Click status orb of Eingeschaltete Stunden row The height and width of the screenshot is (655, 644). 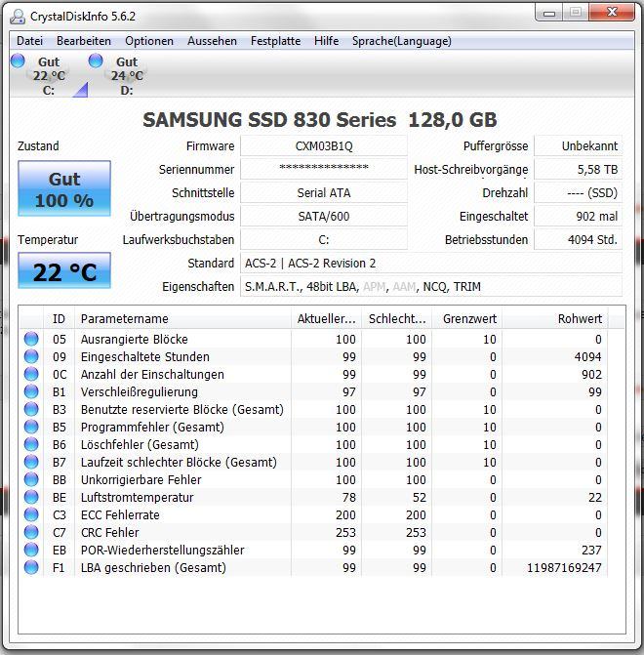(x=31, y=356)
